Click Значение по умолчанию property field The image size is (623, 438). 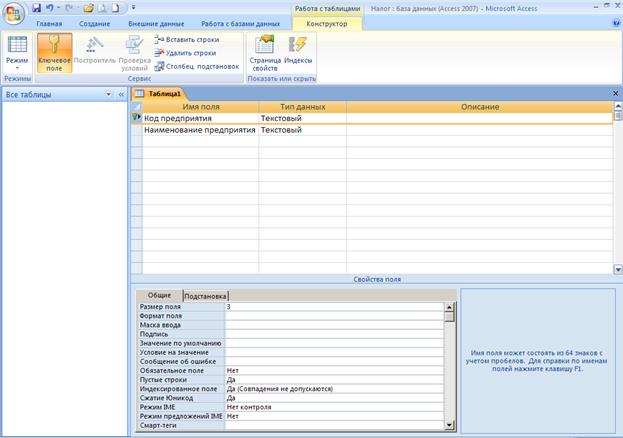pyautogui.click(x=334, y=343)
